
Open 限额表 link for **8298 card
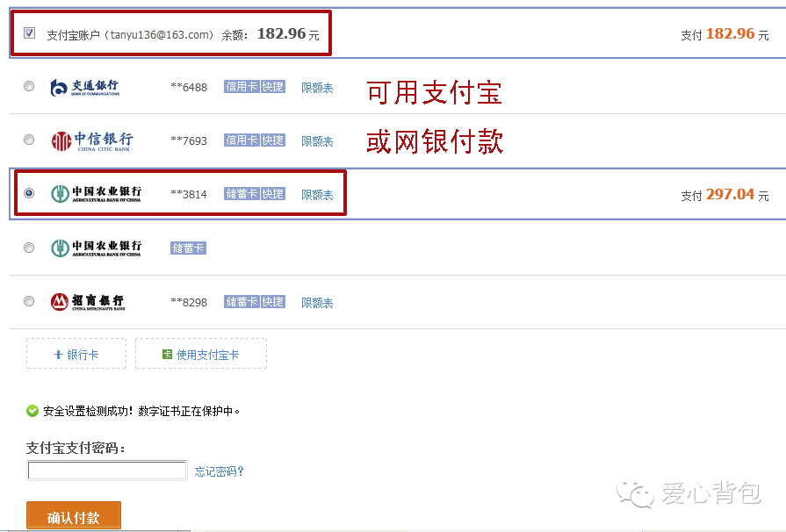317,303
